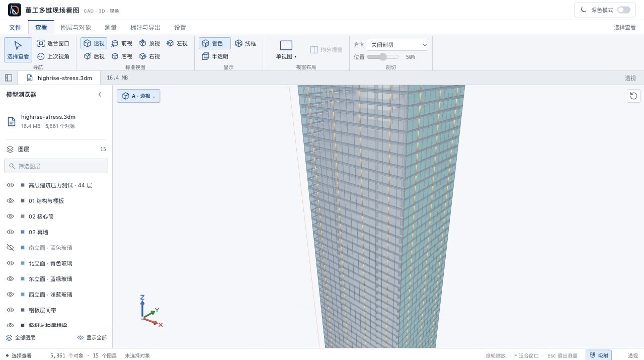
Task: Open the 单视图 viewport layout dropdown
Action: (x=286, y=50)
